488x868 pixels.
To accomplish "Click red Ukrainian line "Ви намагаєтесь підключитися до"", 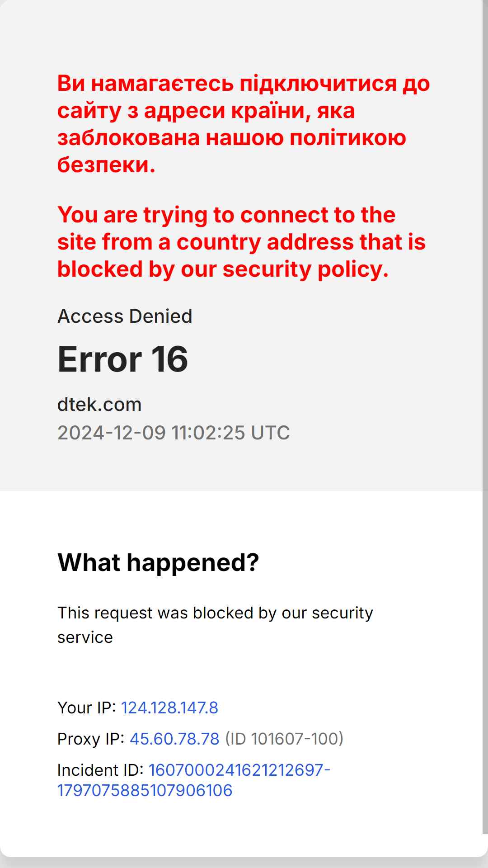I will click(x=244, y=84).
